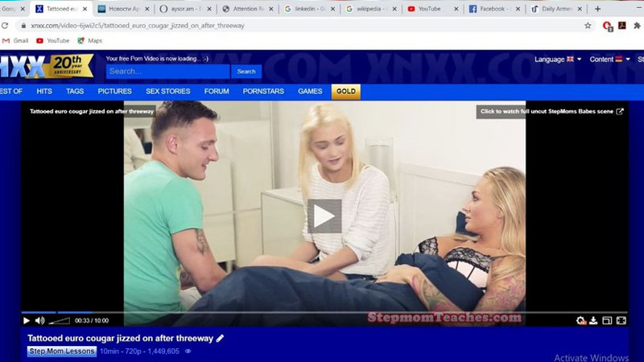Close the aysor.am browser tab

209,9
